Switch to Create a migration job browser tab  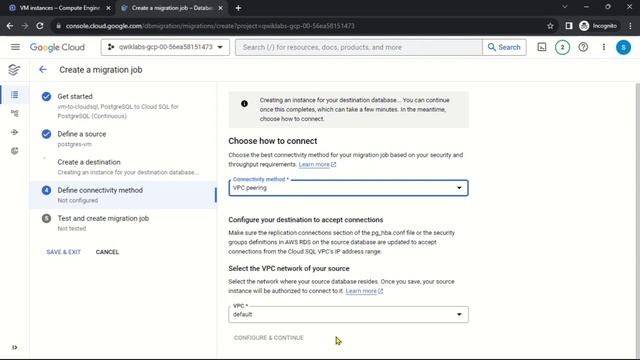click(x=171, y=8)
